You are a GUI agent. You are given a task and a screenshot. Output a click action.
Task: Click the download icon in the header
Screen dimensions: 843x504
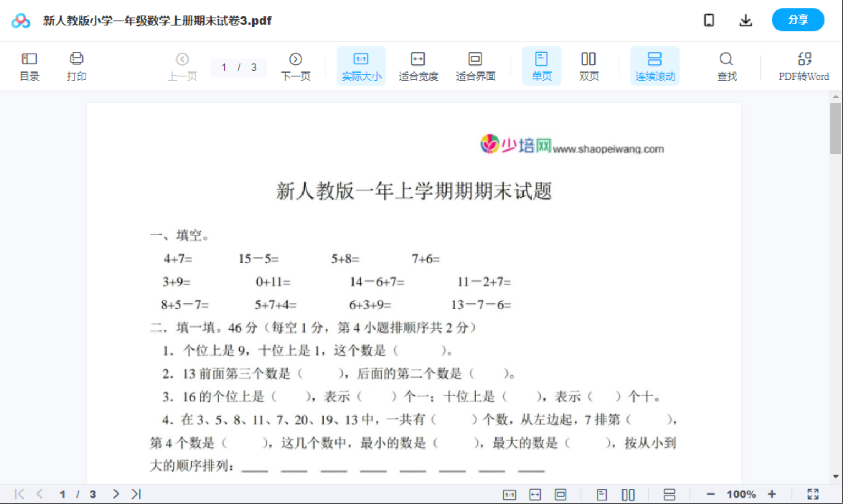(746, 20)
